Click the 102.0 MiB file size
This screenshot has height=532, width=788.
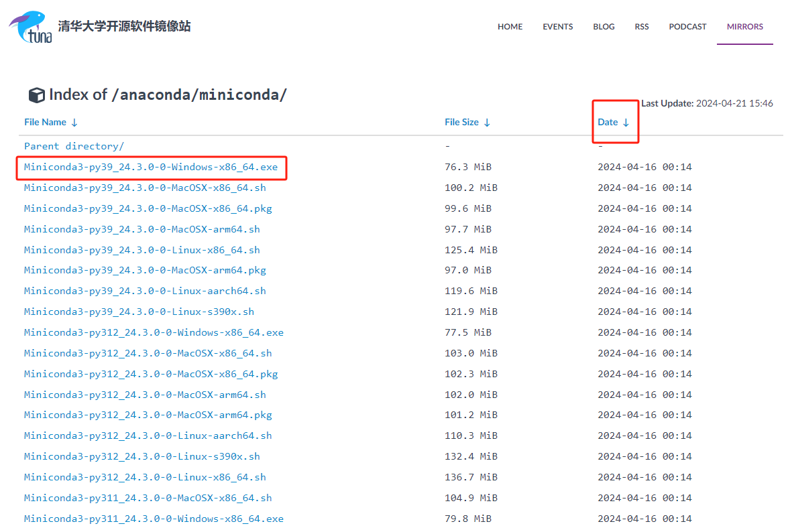471,395
